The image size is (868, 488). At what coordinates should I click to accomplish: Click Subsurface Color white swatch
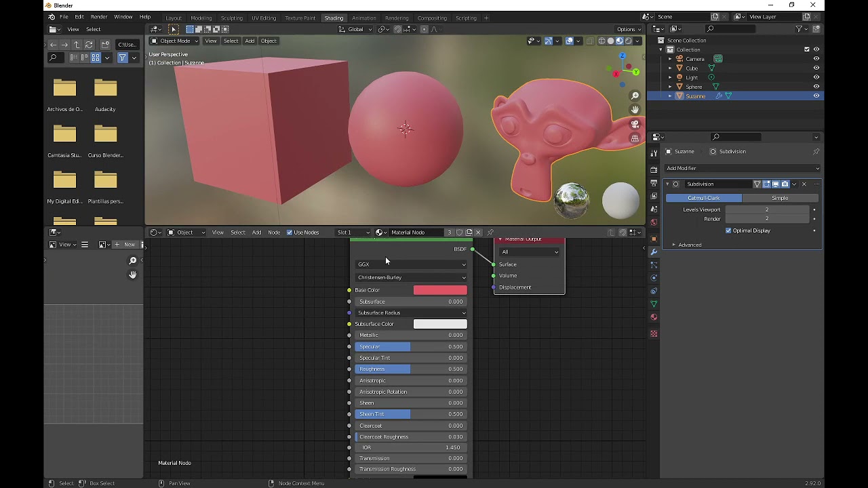coord(440,324)
